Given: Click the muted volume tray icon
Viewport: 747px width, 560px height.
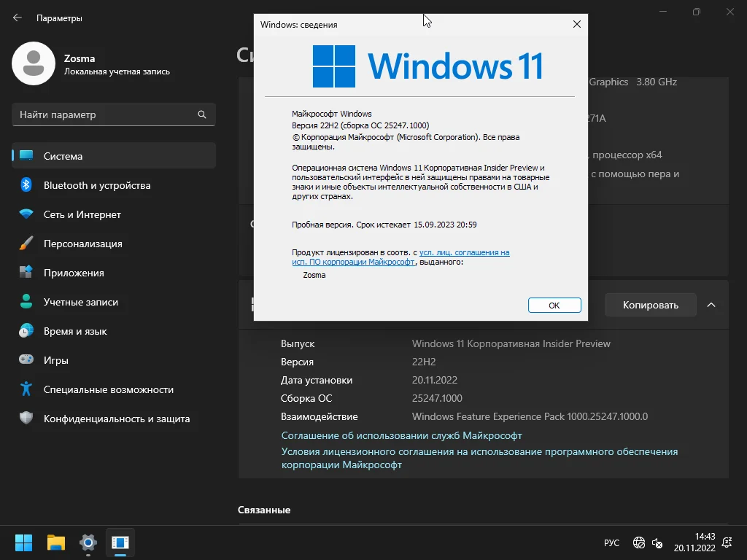Looking at the screenshot, I should point(657,542).
